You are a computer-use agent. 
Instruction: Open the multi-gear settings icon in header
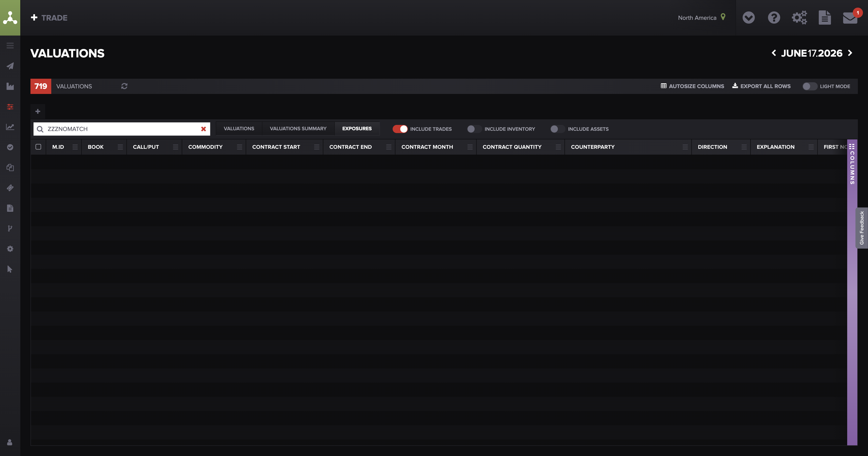[799, 18]
